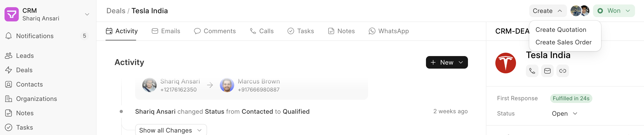Expand the Won status dropdown
The image size is (644, 135).
[x=614, y=11]
